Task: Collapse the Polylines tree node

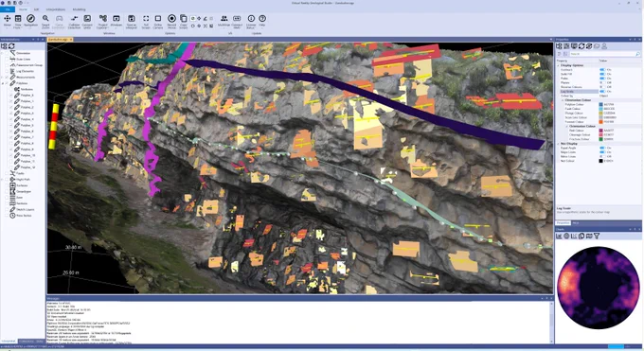Action: 3,83
